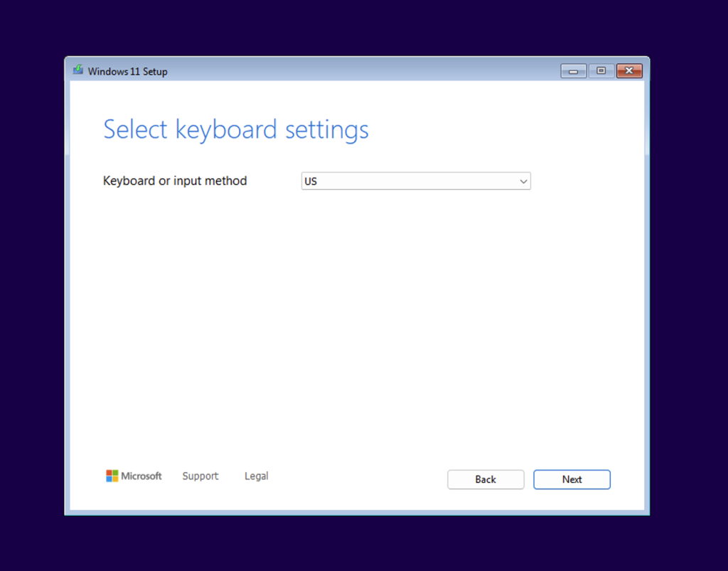Image resolution: width=728 pixels, height=571 pixels.
Task: Minimize the Windows 11 Setup window
Action: tap(573, 71)
